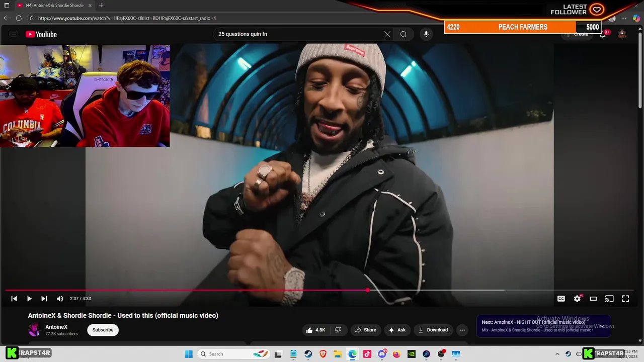Screen dimensions: 644x362
Task: Open the YouTube account avatar menu
Action: click(622, 34)
